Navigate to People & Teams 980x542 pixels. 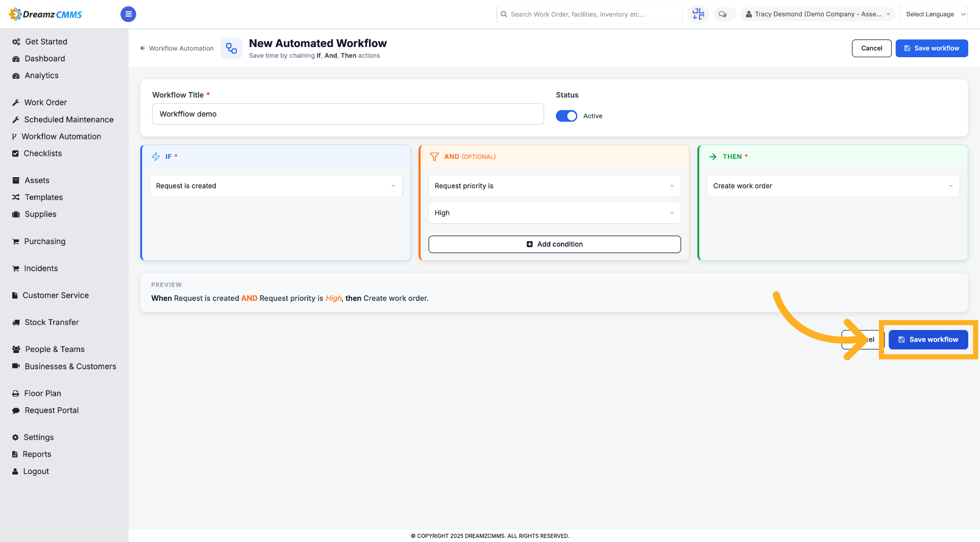tap(55, 349)
